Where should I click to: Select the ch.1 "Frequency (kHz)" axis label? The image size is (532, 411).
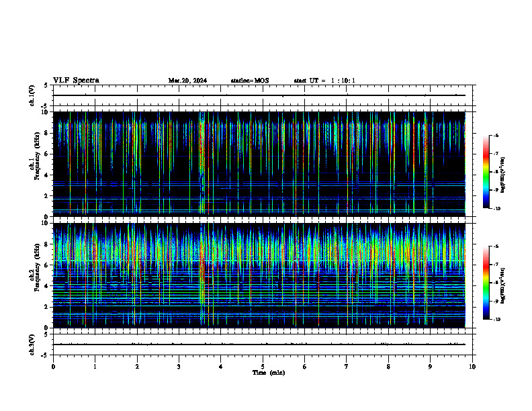(37, 156)
